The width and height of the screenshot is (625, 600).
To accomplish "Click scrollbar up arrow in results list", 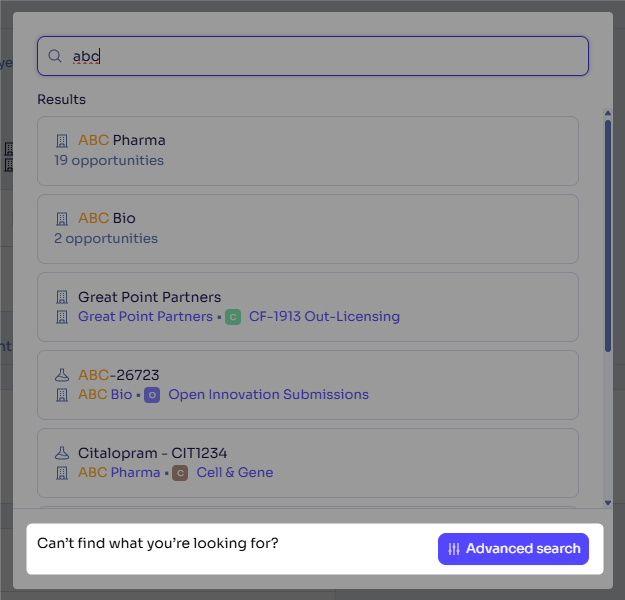I will (608, 113).
